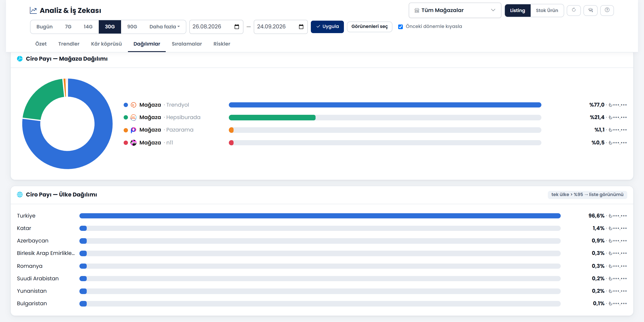
Task: Click the Katar country row label
Action: point(24,228)
